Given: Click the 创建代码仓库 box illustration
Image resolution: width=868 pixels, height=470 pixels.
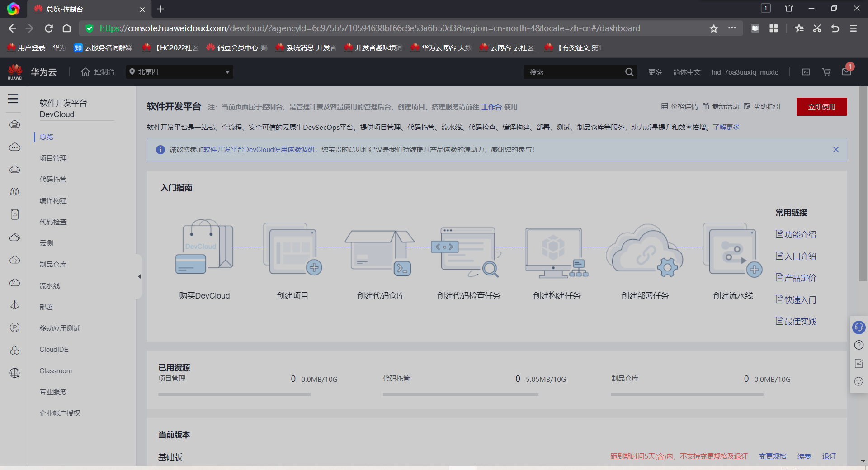Looking at the screenshot, I should click(x=380, y=252).
